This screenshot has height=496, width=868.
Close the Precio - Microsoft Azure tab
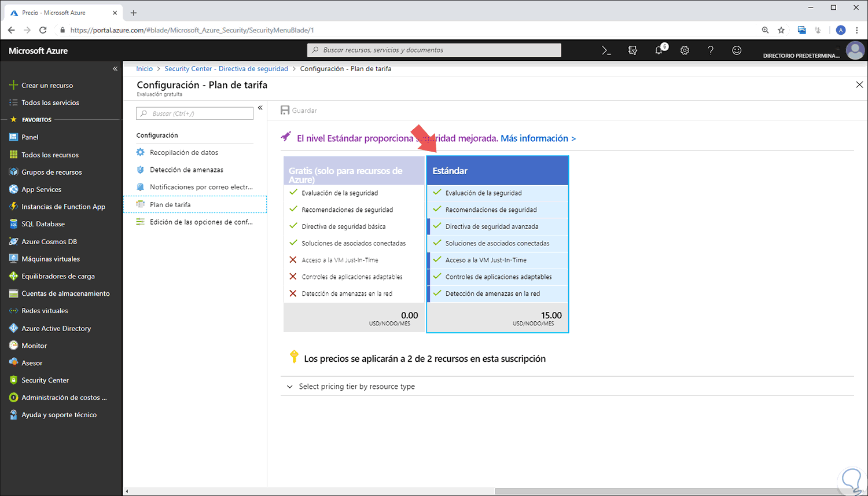click(x=115, y=13)
